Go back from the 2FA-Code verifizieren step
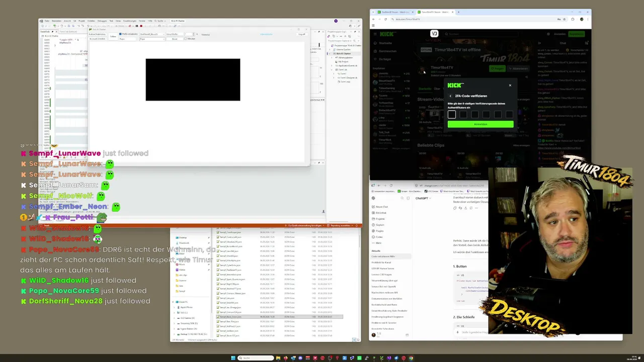644x362 pixels. [x=450, y=96]
